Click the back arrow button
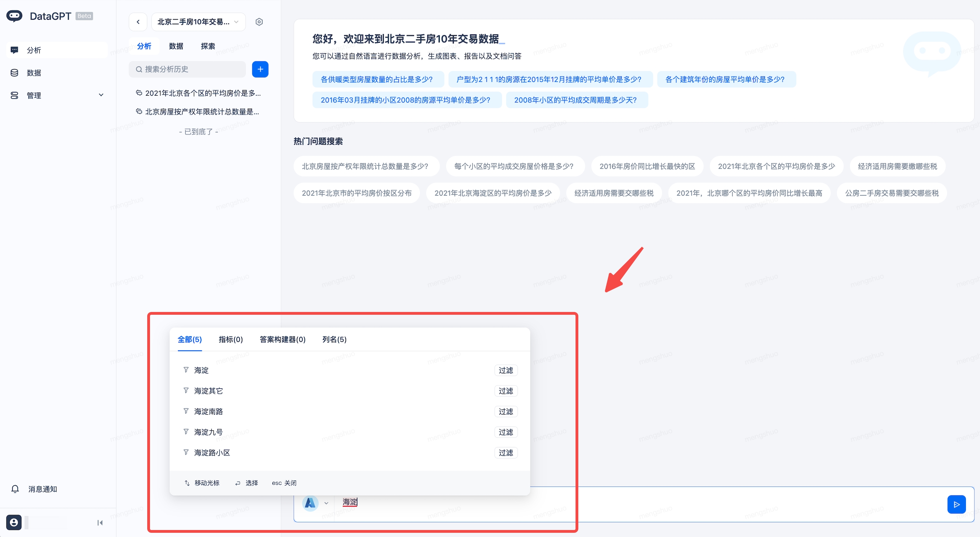Image resolution: width=980 pixels, height=537 pixels. (x=138, y=22)
